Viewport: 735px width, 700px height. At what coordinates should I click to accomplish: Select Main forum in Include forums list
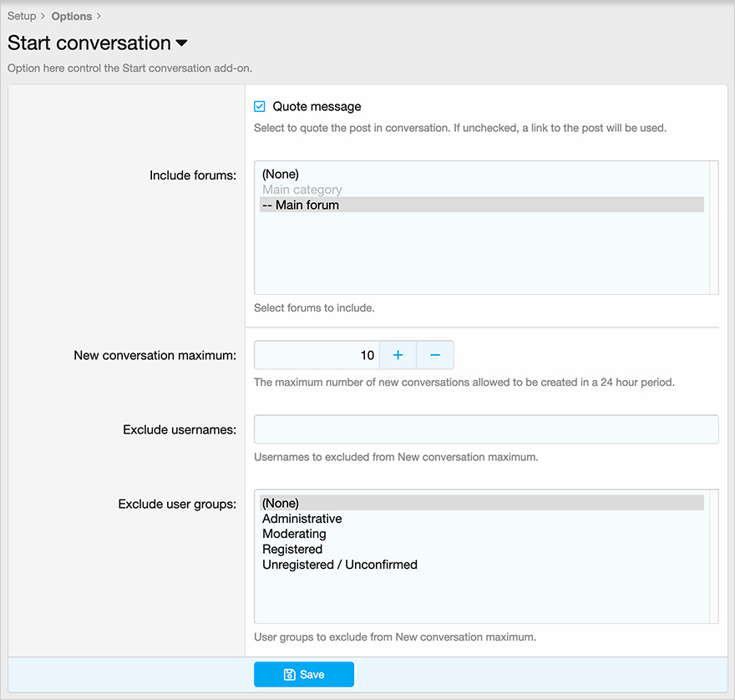[301, 205]
